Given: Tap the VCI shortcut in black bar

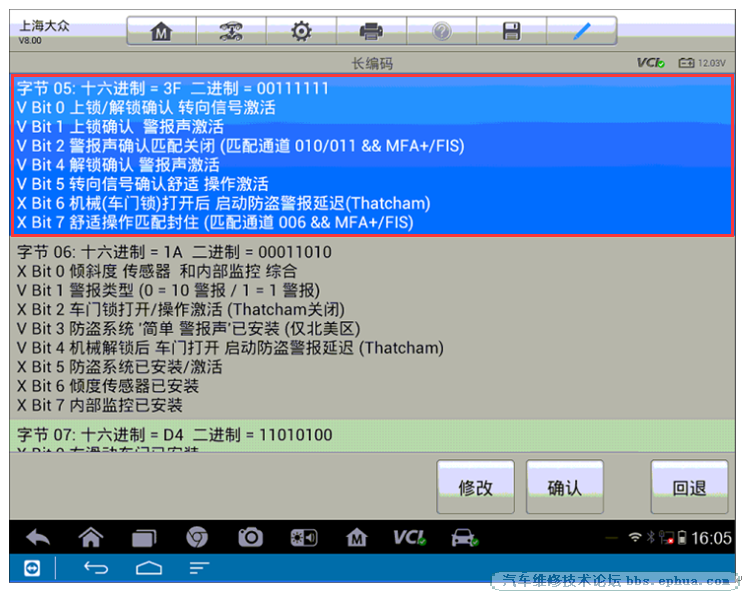Looking at the screenshot, I should (x=410, y=538).
